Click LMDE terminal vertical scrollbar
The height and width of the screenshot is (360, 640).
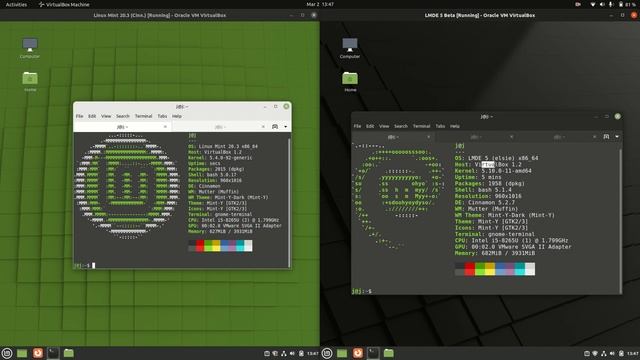(620, 220)
